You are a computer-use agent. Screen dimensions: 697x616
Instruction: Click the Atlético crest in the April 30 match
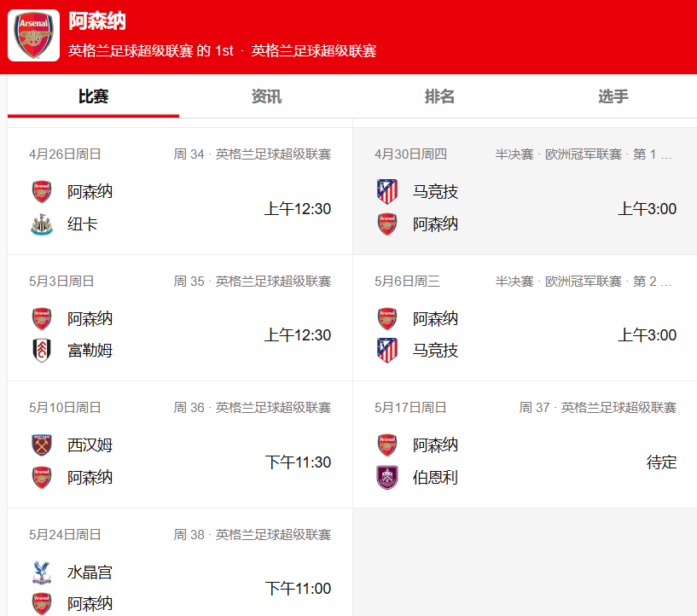(x=387, y=192)
